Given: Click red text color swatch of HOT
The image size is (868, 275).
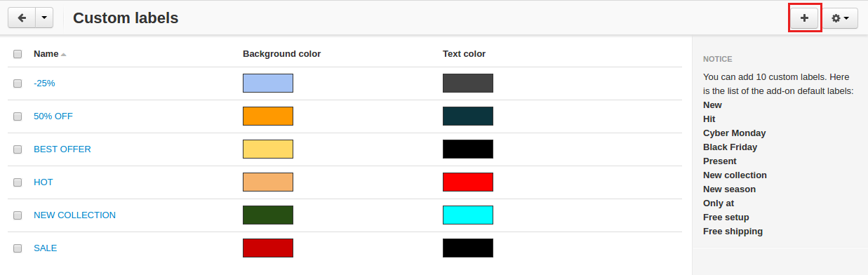Looking at the screenshot, I should click(x=468, y=182).
